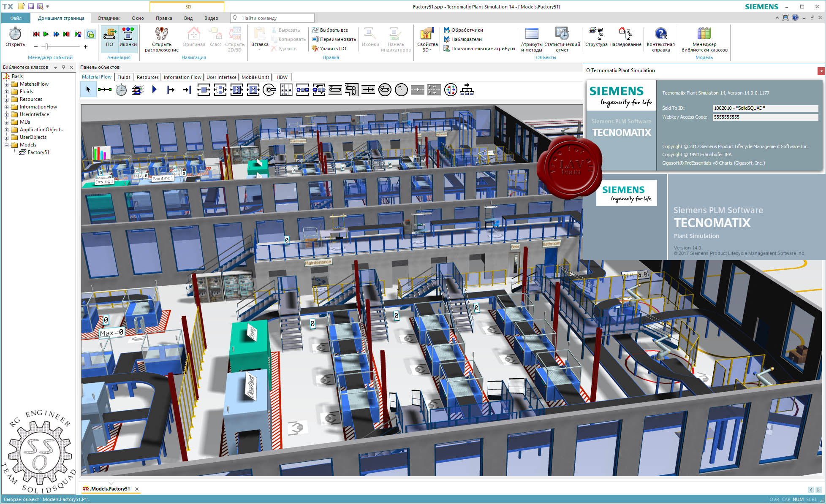Viewport: 826px width, 504px height.
Task: Select the Source object icon
Action: [171, 89]
